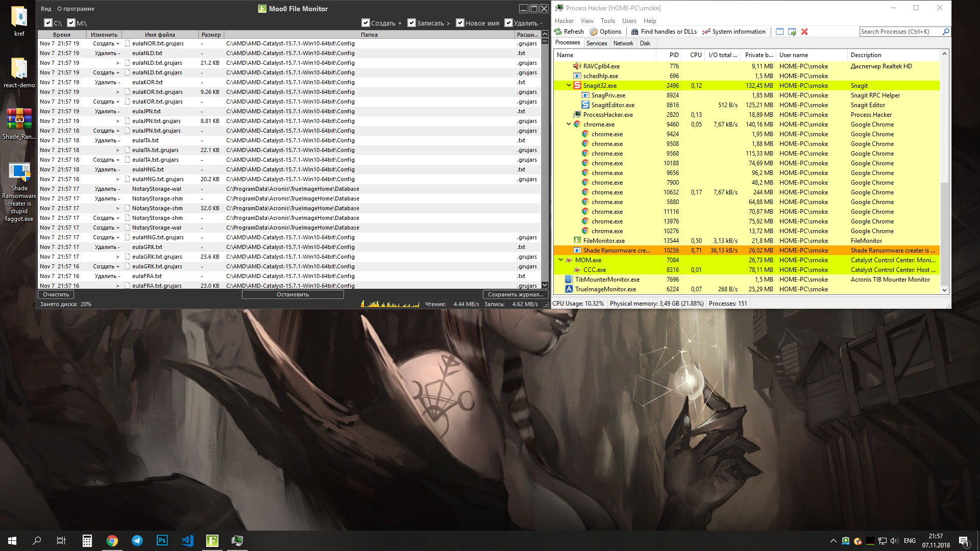This screenshot has height=551, width=980.
Task: Collapse the chrome.exe parent process
Action: coord(569,124)
